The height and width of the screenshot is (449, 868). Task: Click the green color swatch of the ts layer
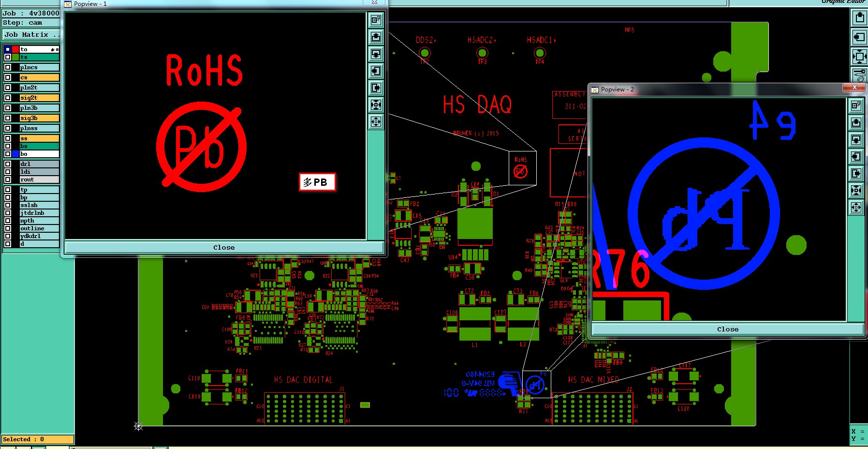click(x=15, y=57)
